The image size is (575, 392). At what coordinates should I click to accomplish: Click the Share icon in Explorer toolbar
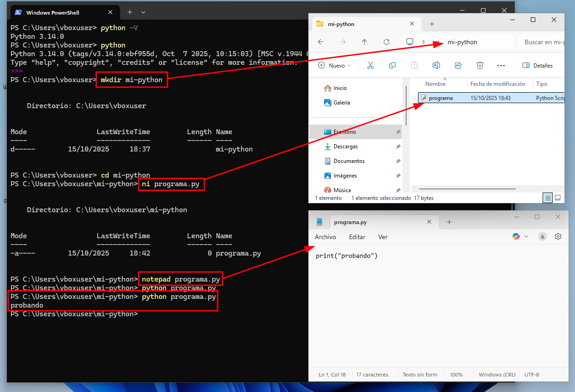[x=458, y=66]
